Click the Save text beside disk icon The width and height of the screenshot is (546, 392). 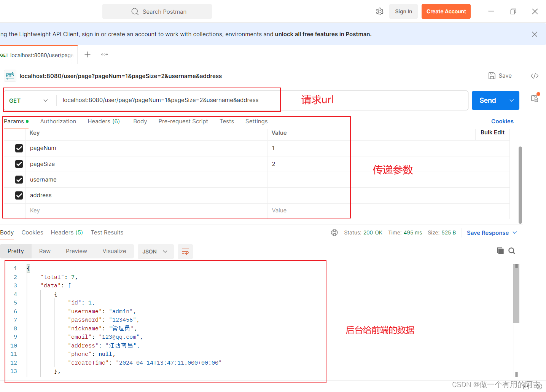point(505,76)
